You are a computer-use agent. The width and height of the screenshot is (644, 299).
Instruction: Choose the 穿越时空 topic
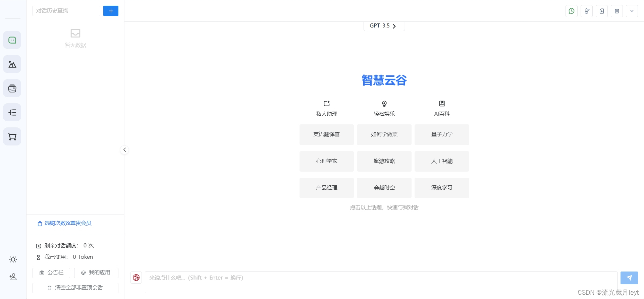click(384, 188)
